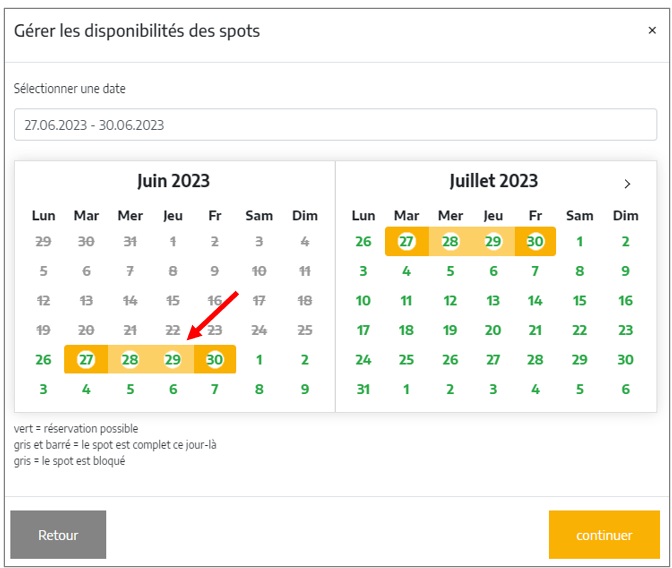Open the date range input field
The width and height of the screenshot is (672, 568).
tap(335, 125)
